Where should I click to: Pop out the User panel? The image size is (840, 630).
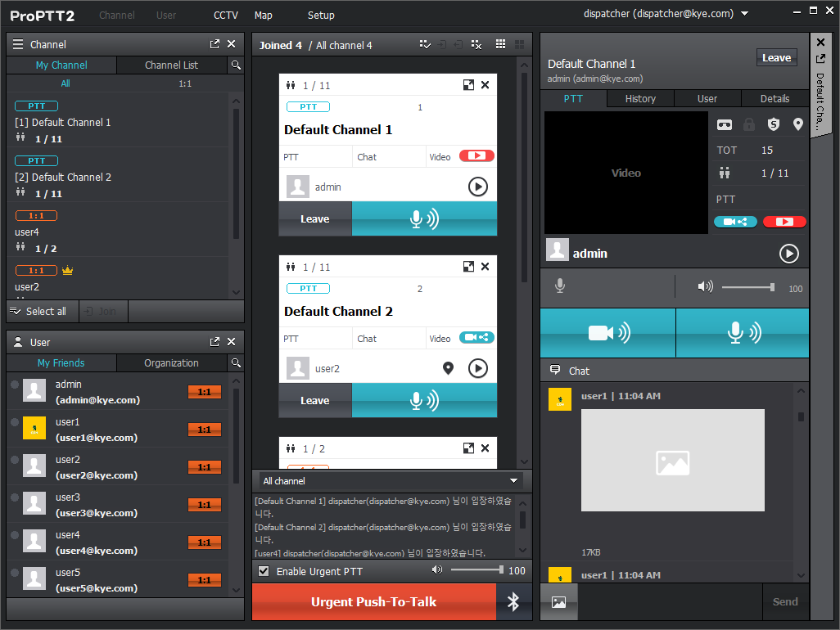(x=215, y=341)
